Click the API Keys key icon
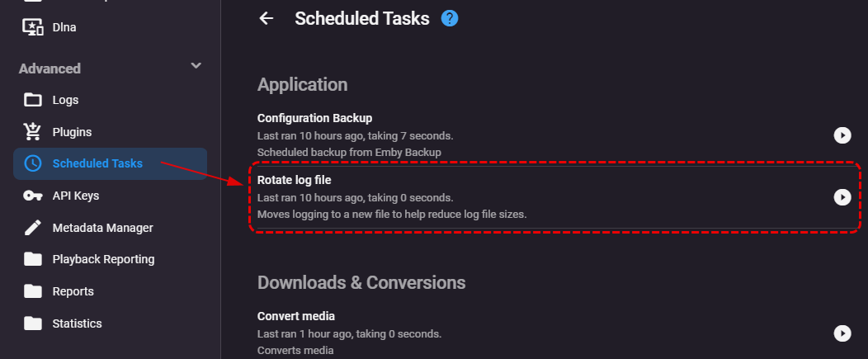Screen dimensions: 868x359 coord(33,196)
